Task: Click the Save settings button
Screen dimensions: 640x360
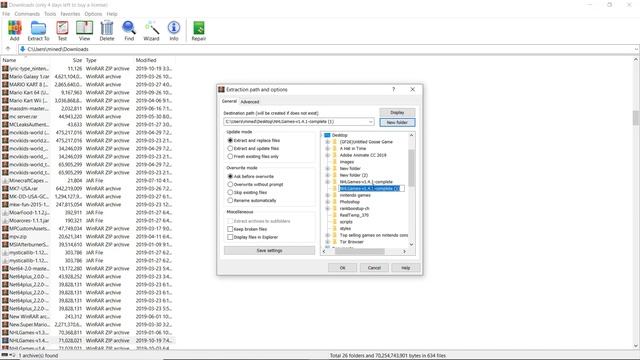Action: pyautogui.click(x=269, y=250)
